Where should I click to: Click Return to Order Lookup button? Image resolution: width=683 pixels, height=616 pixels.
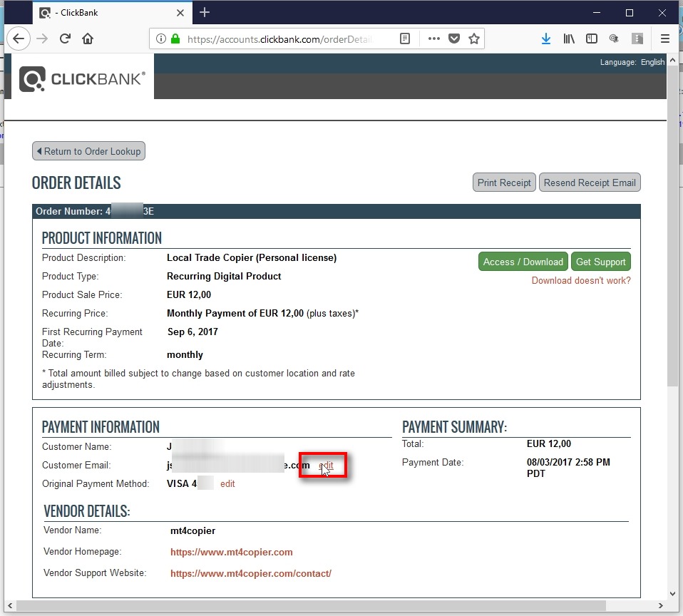click(x=89, y=151)
